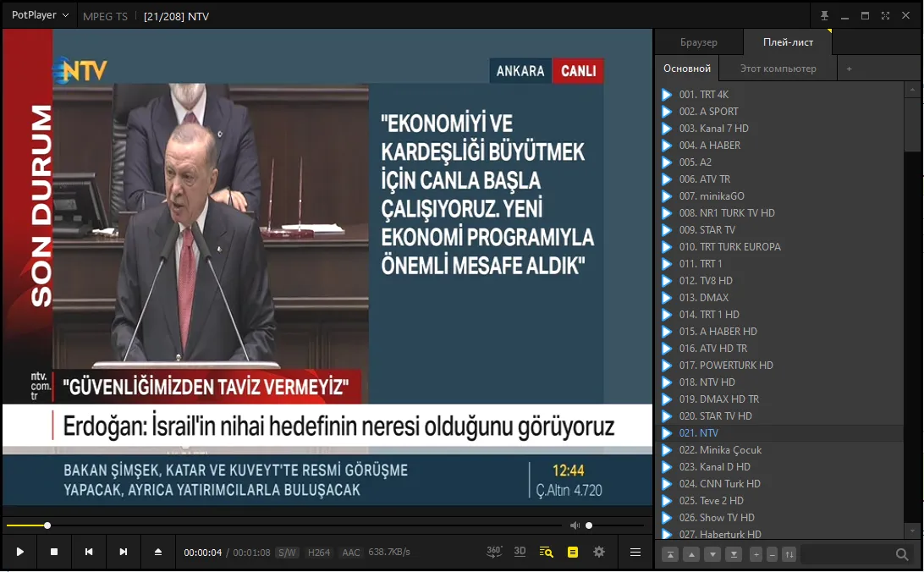Move selected playlist item up

point(692,554)
